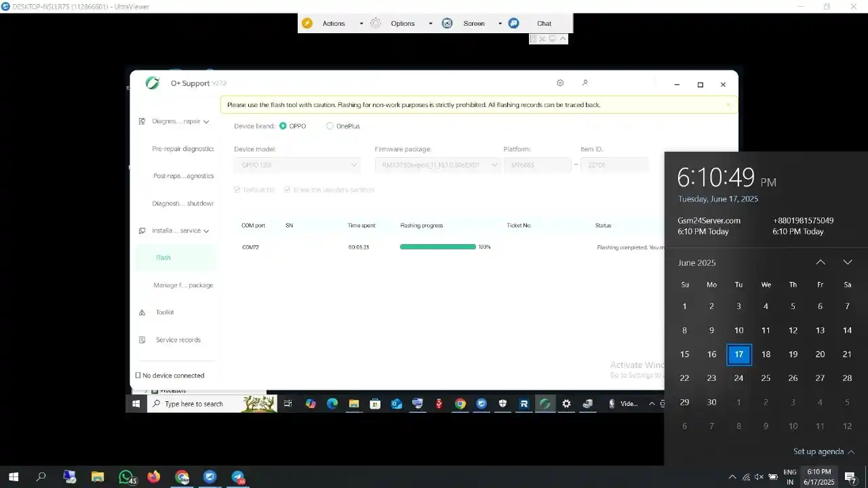This screenshot has width=868, height=488.
Task: Dismiss the yellow caution banner
Action: coord(728,105)
